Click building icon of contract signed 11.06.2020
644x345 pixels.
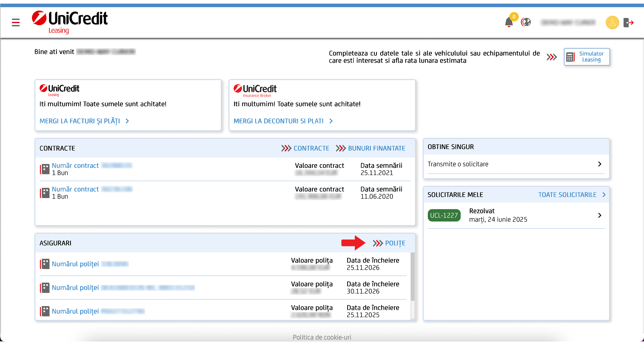45,193
